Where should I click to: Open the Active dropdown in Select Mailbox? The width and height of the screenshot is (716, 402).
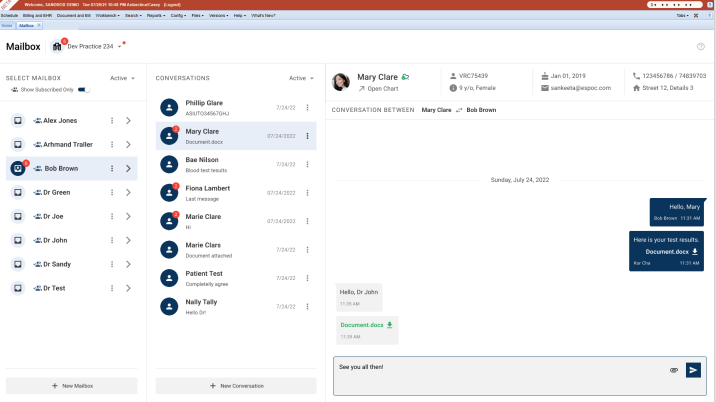coord(122,78)
